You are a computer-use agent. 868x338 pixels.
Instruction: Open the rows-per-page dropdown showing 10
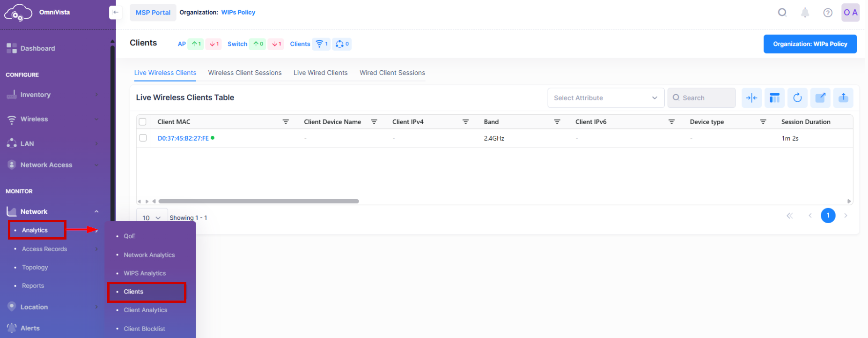tap(152, 218)
